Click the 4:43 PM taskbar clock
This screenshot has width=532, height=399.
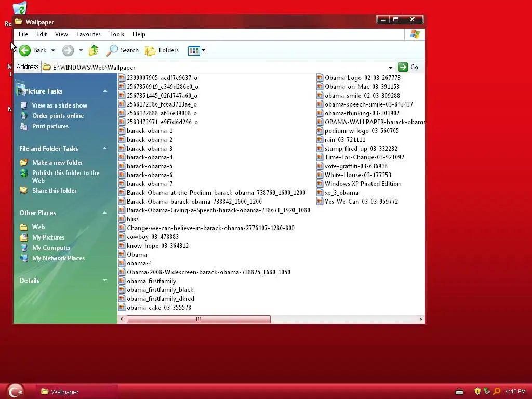[x=515, y=391]
